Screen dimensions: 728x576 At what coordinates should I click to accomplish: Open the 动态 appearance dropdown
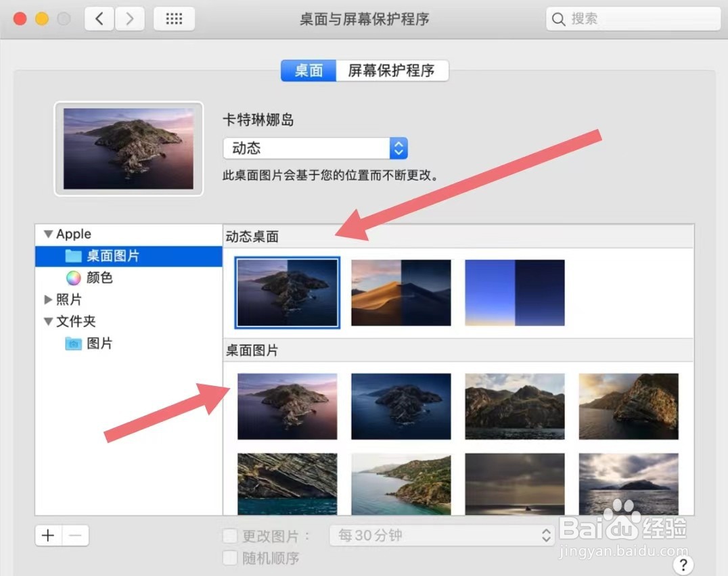315,149
